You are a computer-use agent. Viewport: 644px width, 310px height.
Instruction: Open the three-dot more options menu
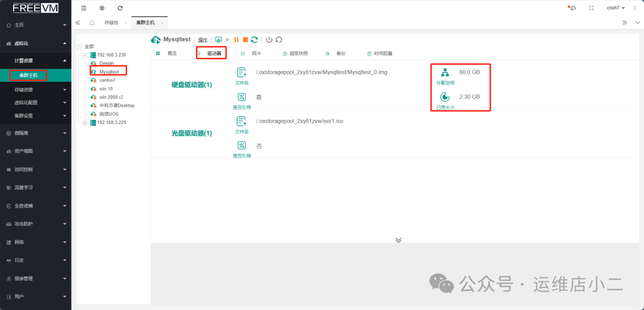click(635, 8)
